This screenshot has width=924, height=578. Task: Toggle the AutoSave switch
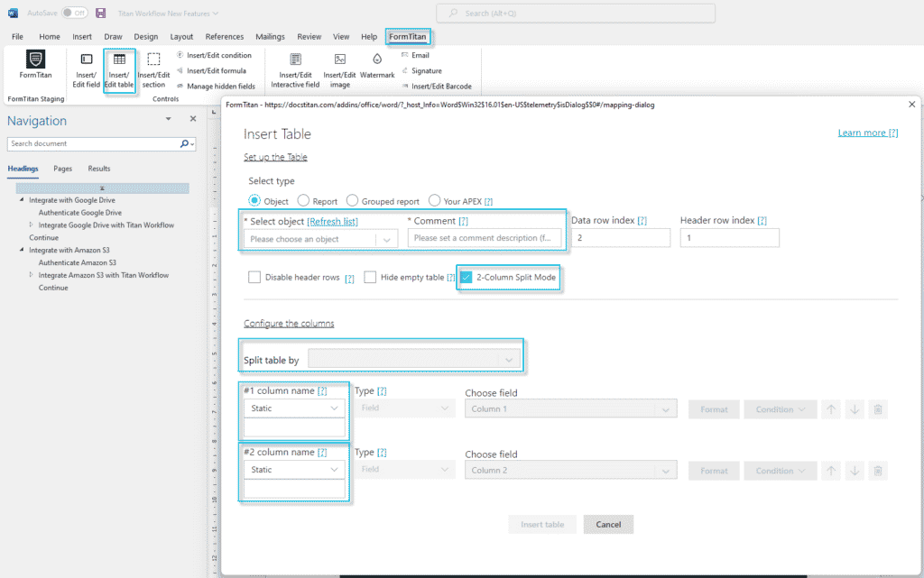coord(74,13)
